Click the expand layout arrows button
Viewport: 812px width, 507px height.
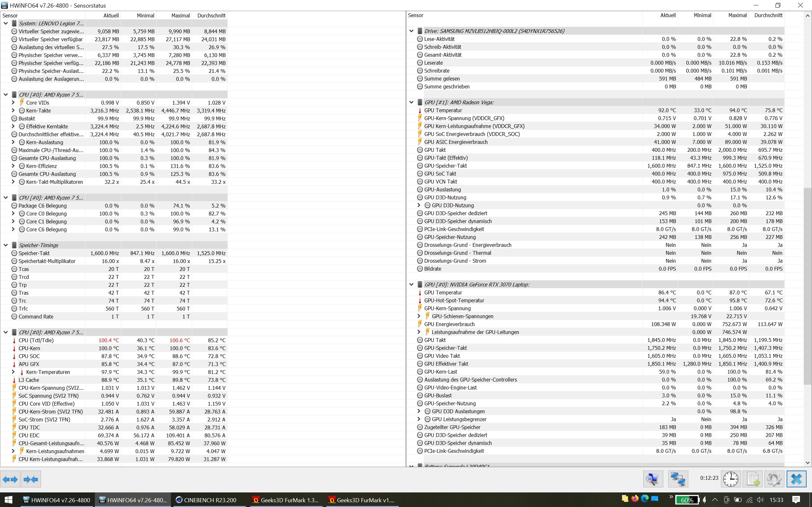[x=10, y=479]
